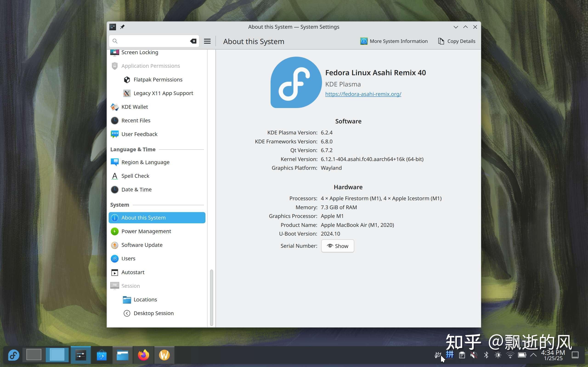Launch Firefox from the taskbar
Viewport: 588px width, 367px height.
click(143, 355)
